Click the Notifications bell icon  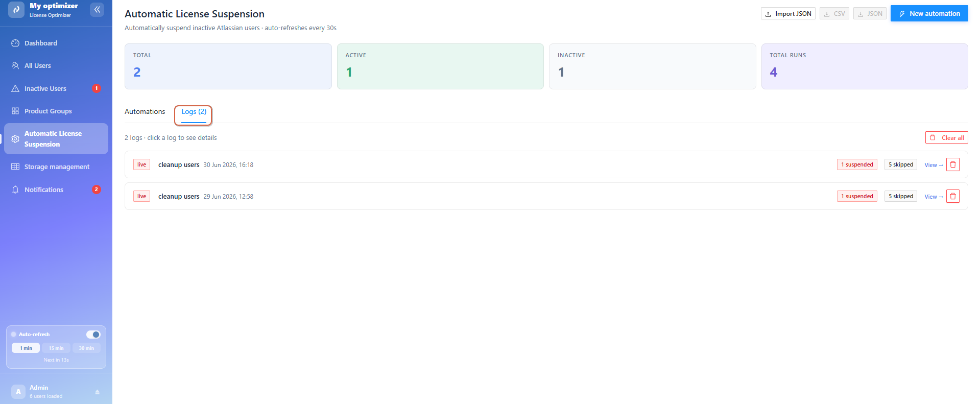[15, 189]
